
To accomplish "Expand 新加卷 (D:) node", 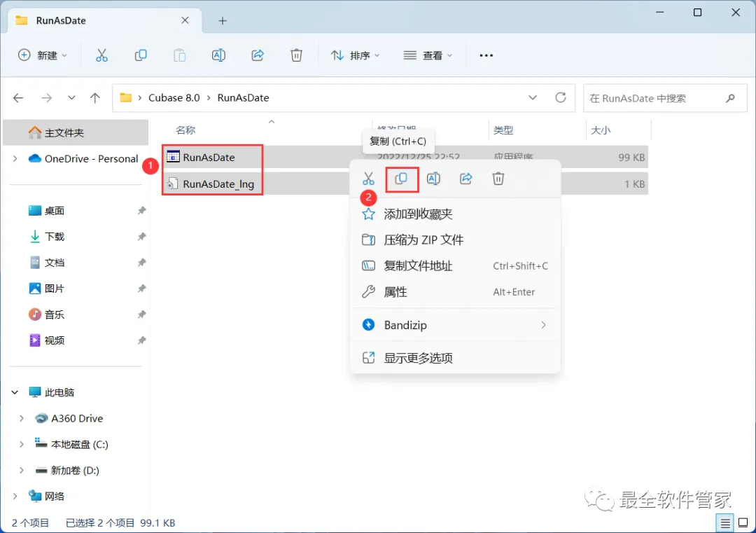I will [21, 470].
